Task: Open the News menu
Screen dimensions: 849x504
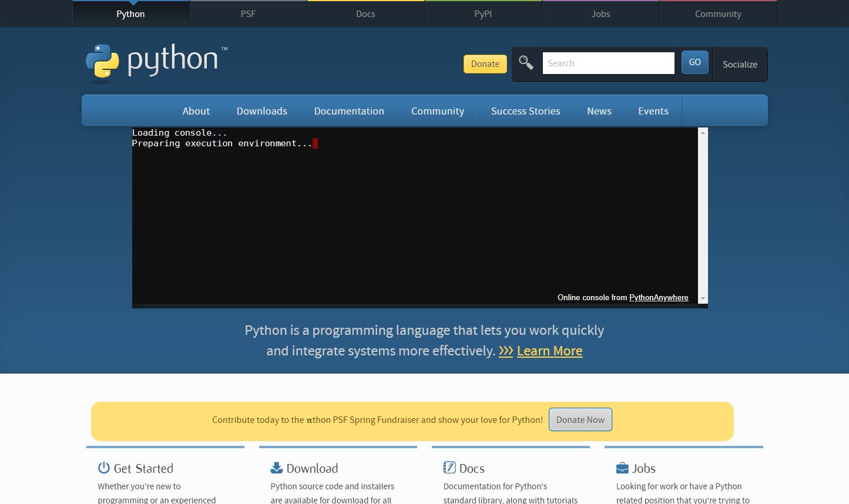Action: click(599, 111)
